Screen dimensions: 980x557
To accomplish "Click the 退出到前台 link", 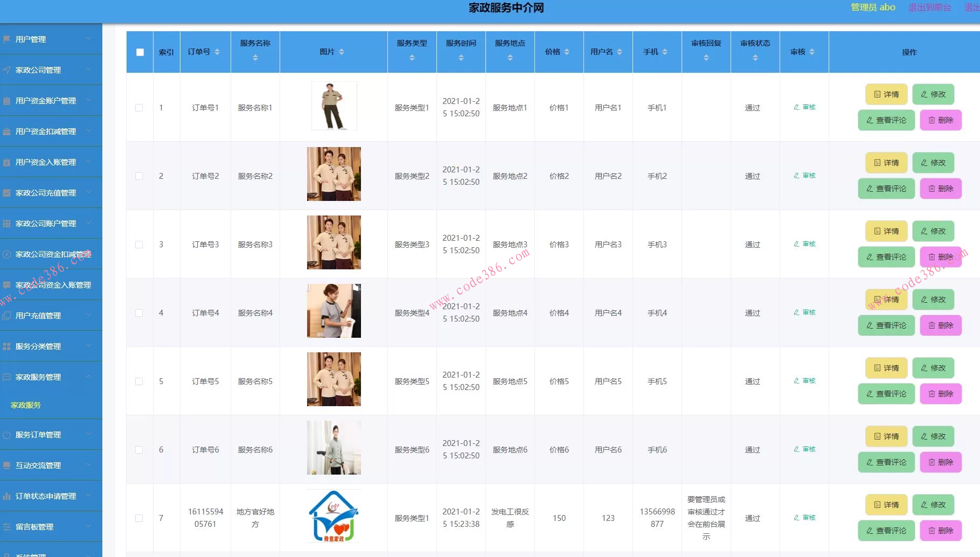I will (x=929, y=8).
